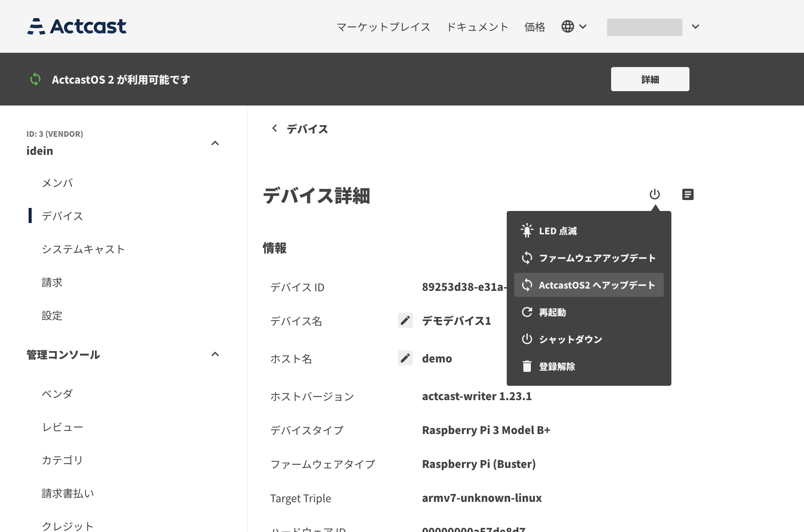Open the power actions icon beside デバイス詳細
This screenshot has width=804, height=532.
[x=654, y=194]
